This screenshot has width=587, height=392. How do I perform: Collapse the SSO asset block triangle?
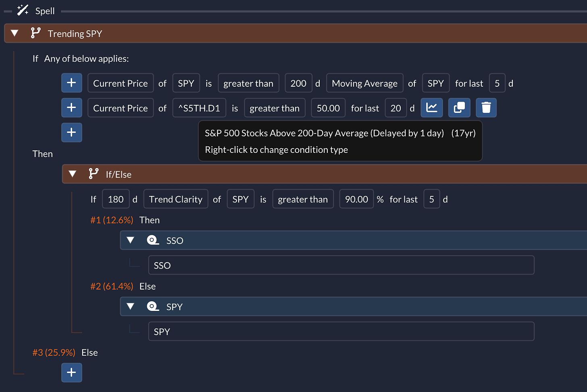[130, 240]
